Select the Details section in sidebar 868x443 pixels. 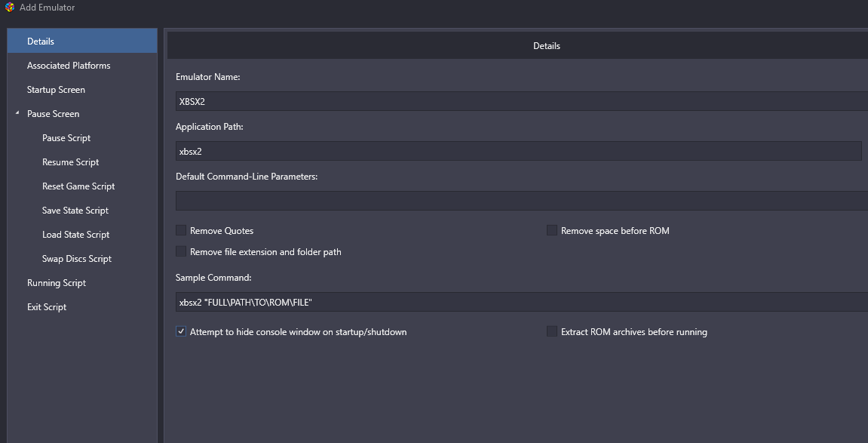click(82, 42)
